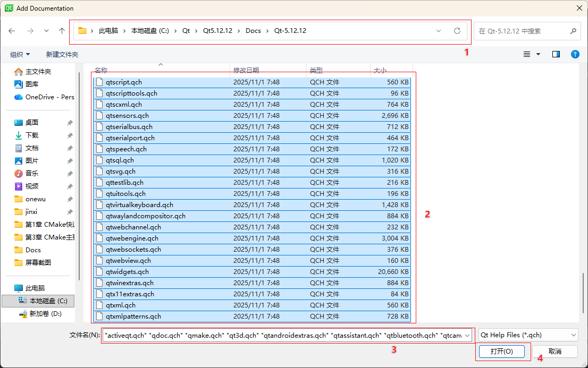This screenshot has width=588, height=368.
Task: Open 图库 in the sidebar
Action: point(32,84)
